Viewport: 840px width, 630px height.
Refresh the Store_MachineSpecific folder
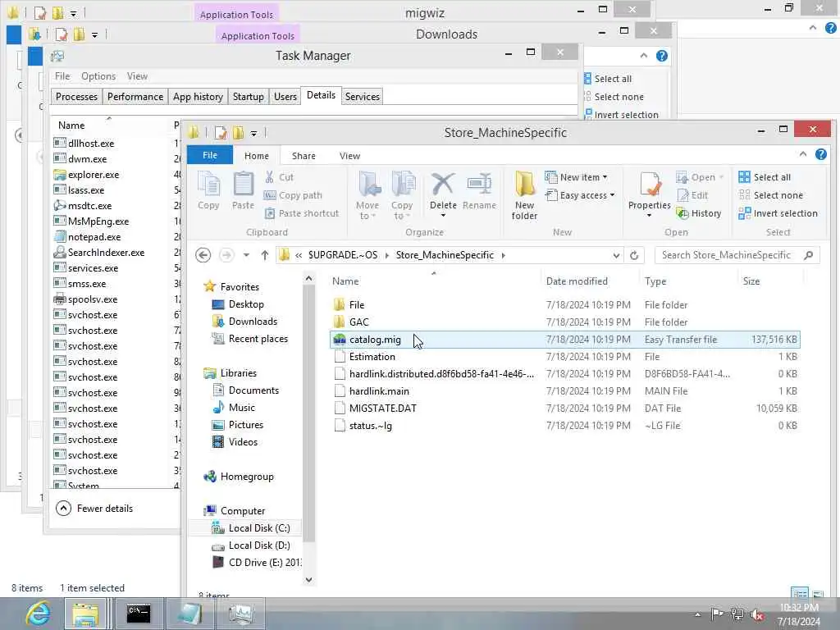click(x=634, y=256)
